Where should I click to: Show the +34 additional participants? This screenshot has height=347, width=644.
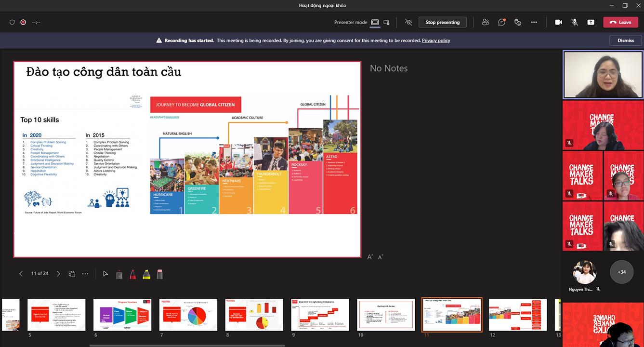coord(622,272)
